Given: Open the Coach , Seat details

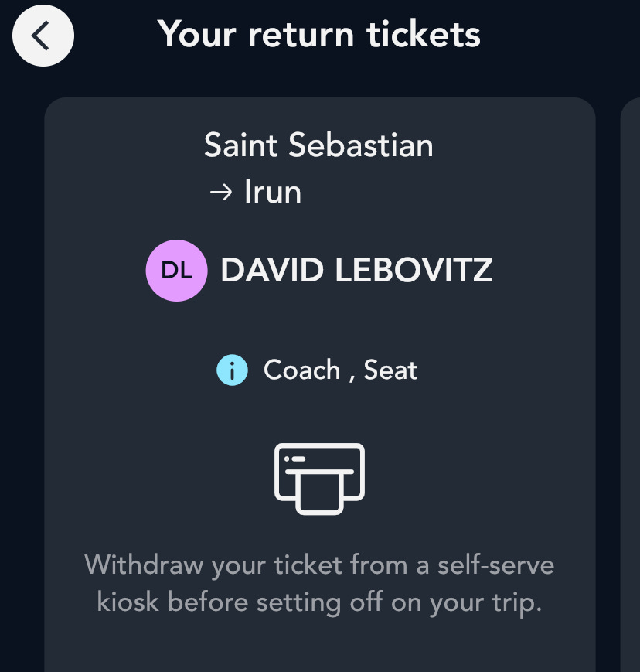Looking at the screenshot, I should (x=317, y=370).
